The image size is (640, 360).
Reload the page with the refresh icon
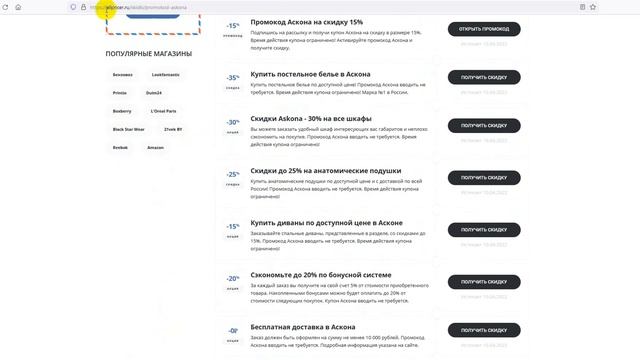tap(5, 7)
